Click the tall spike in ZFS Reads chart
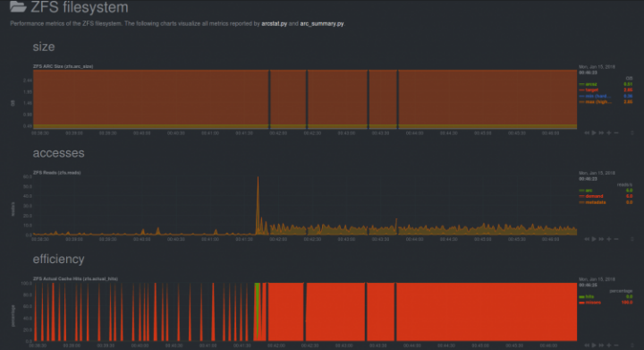 point(258,205)
